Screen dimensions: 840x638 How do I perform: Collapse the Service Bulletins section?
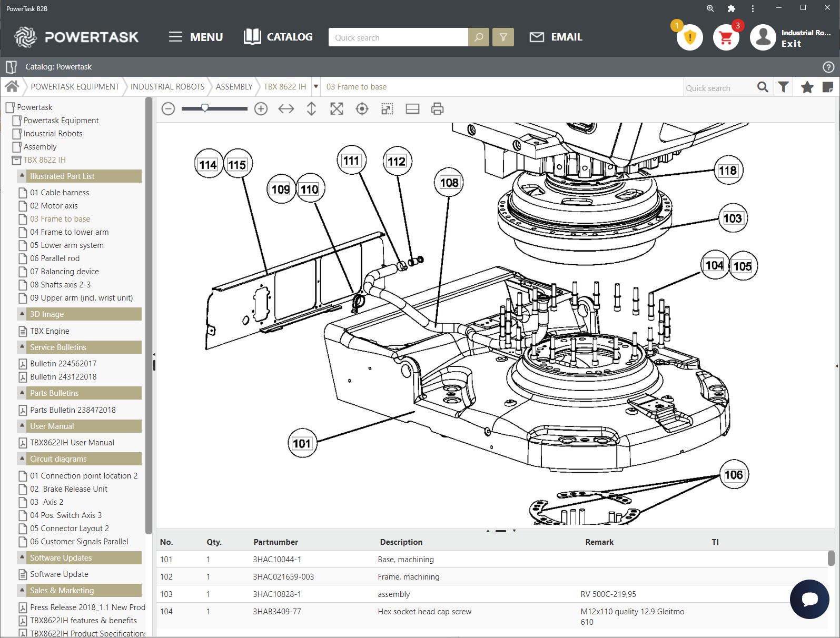[x=22, y=347]
